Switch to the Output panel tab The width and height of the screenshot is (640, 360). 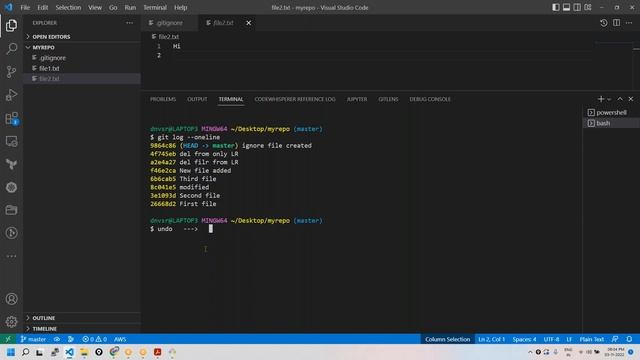click(197, 99)
